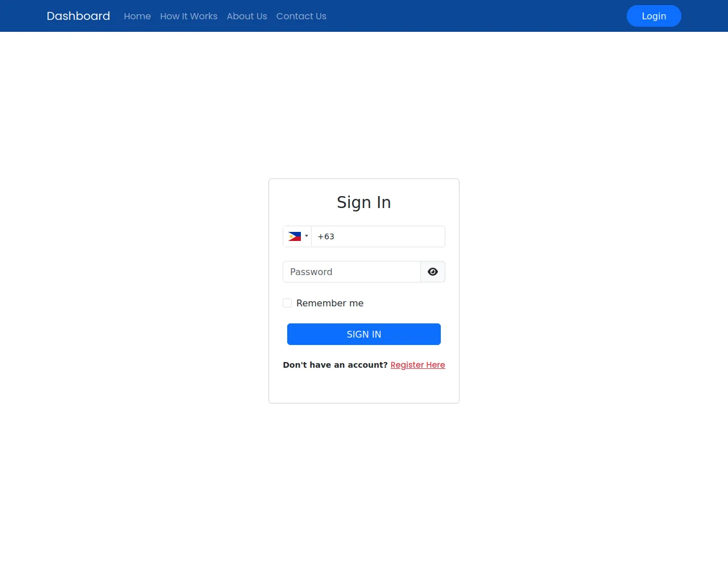Click empty space below Register Here in card
Viewport: 728px width, 582px height.
click(x=364, y=388)
